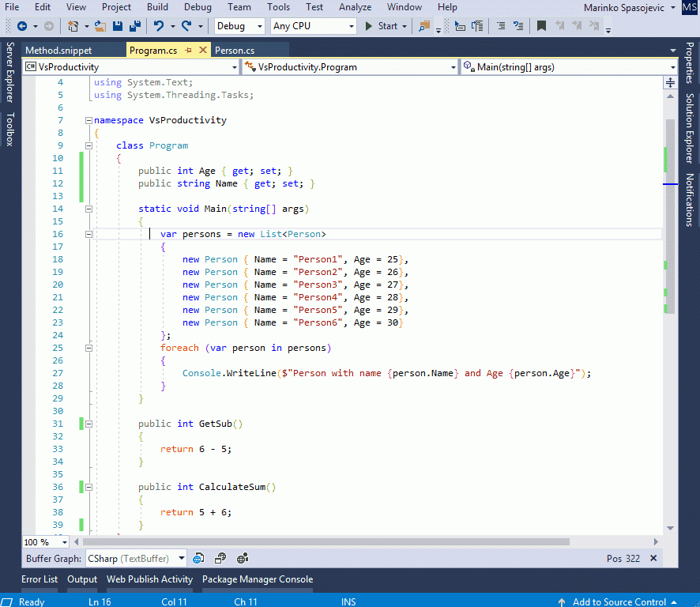
Task: Collapse the GetSub method outlining box
Action: coord(88,424)
